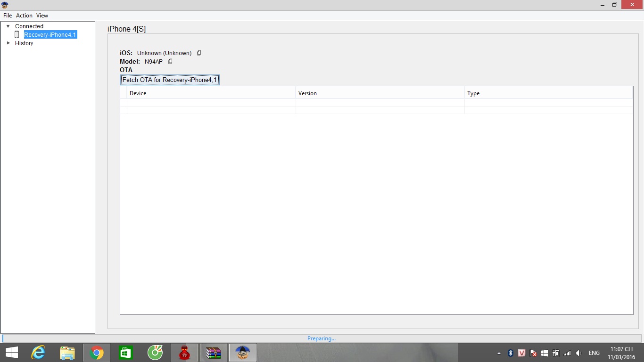
Task: Open Google Chrome from the taskbar
Action: 97,353
